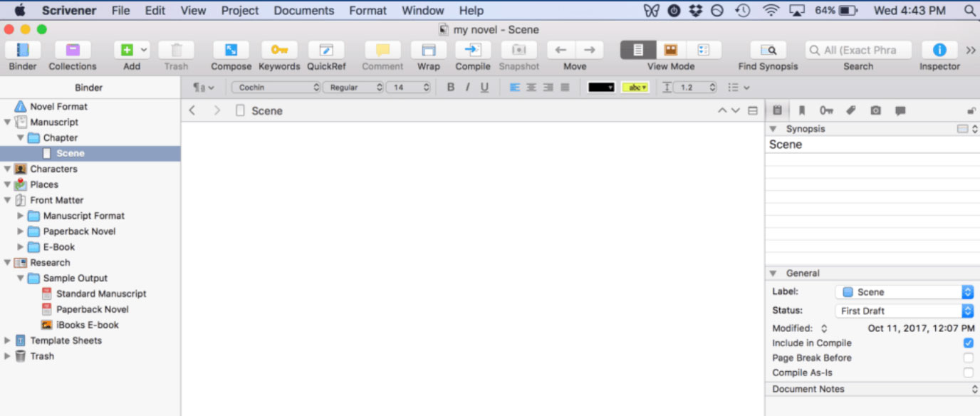Click the Compile toolbar icon
Screen dimensions: 980x416
point(473,51)
